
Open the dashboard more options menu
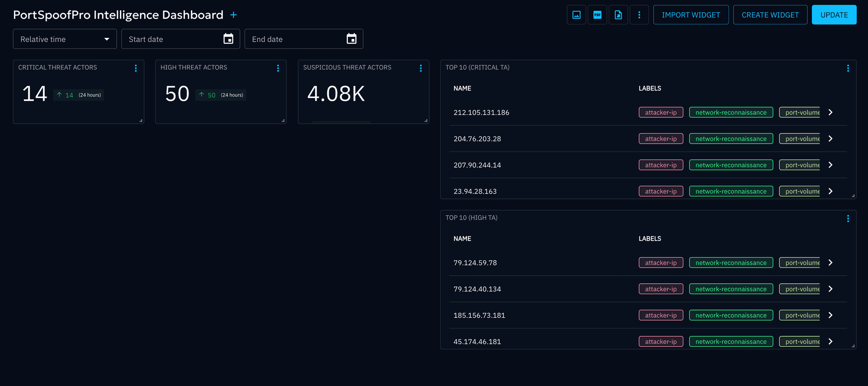pyautogui.click(x=639, y=15)
